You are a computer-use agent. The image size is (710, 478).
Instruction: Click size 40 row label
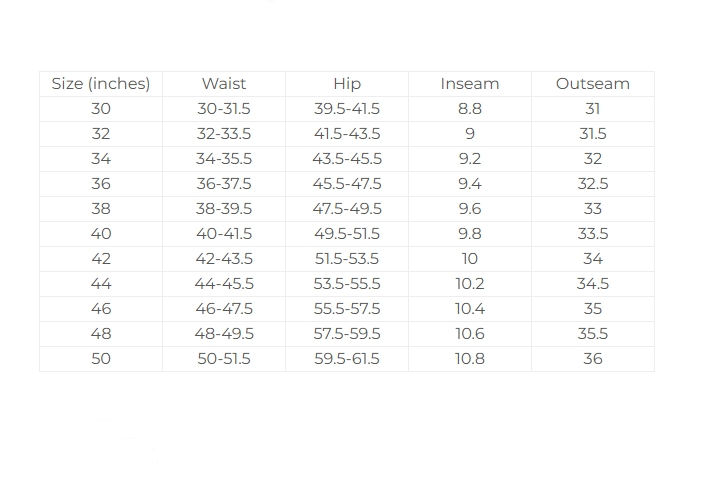(101, 234)
